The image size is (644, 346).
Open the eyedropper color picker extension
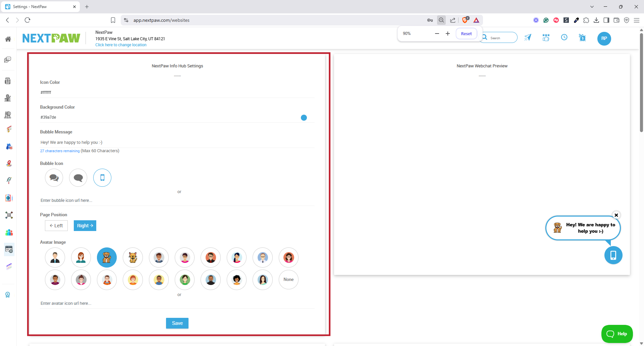click(x=576, y=20)
